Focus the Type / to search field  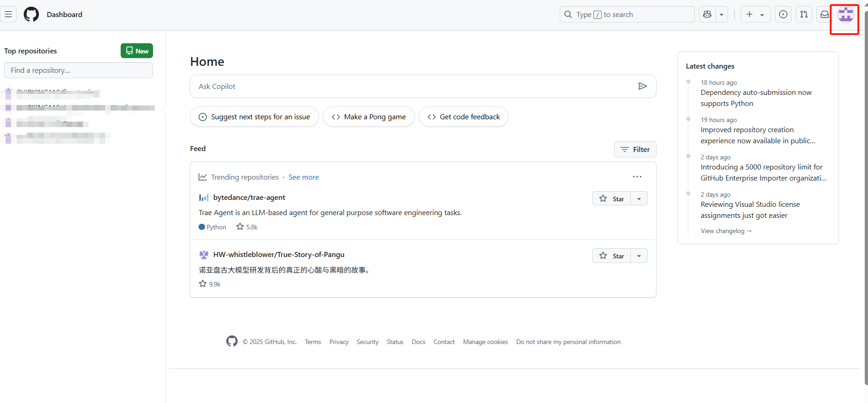point(627,14)
